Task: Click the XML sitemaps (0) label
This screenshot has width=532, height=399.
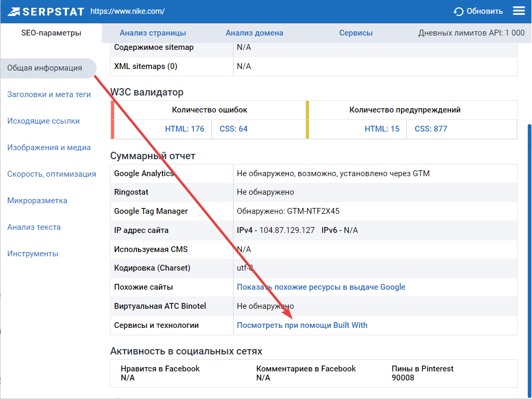Action: [x=145, y=66]
